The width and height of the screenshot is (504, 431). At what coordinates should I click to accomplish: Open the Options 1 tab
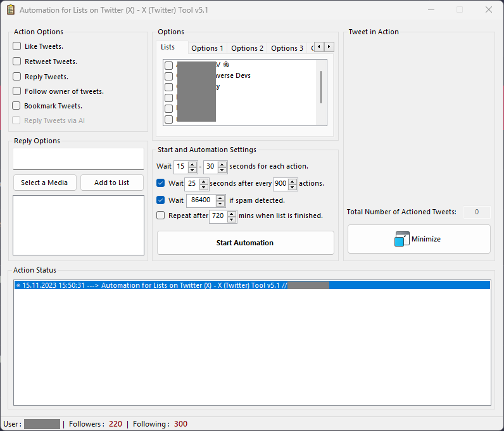click(207, 48)
